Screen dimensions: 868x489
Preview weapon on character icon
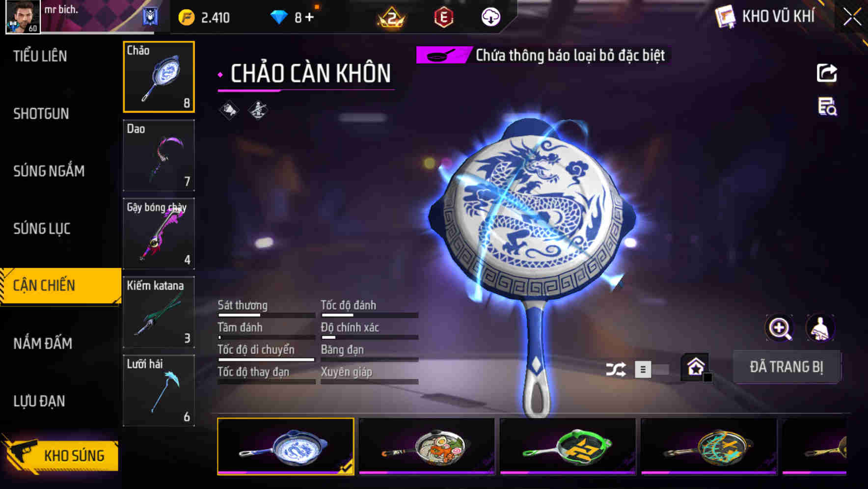(820, 328)
